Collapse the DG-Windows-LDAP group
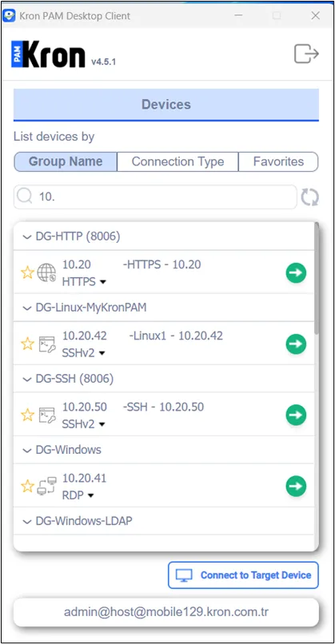 27,521
